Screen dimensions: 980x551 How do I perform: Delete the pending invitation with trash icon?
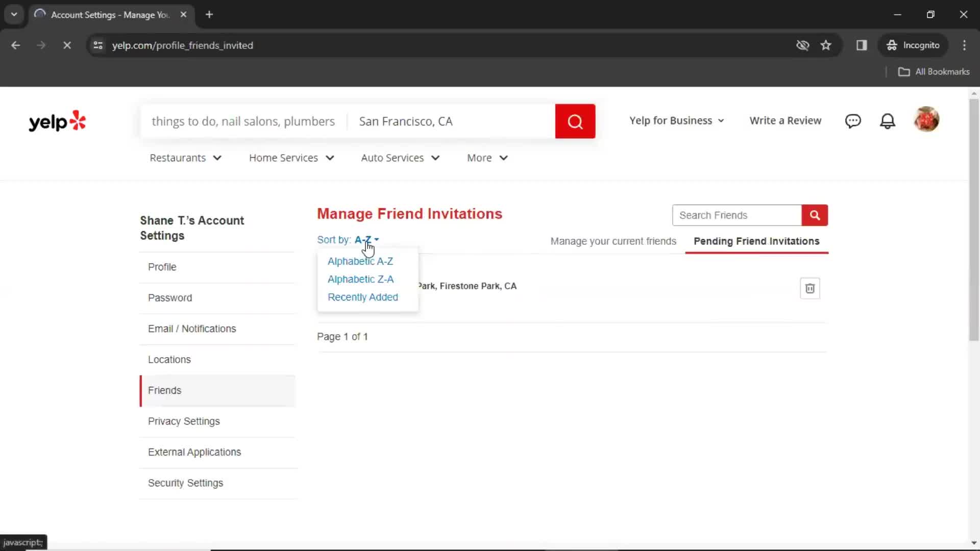[810, 288]
